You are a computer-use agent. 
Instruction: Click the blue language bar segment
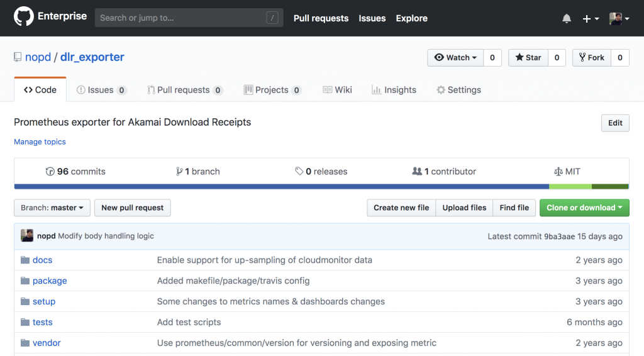click(x=282, y=186)
